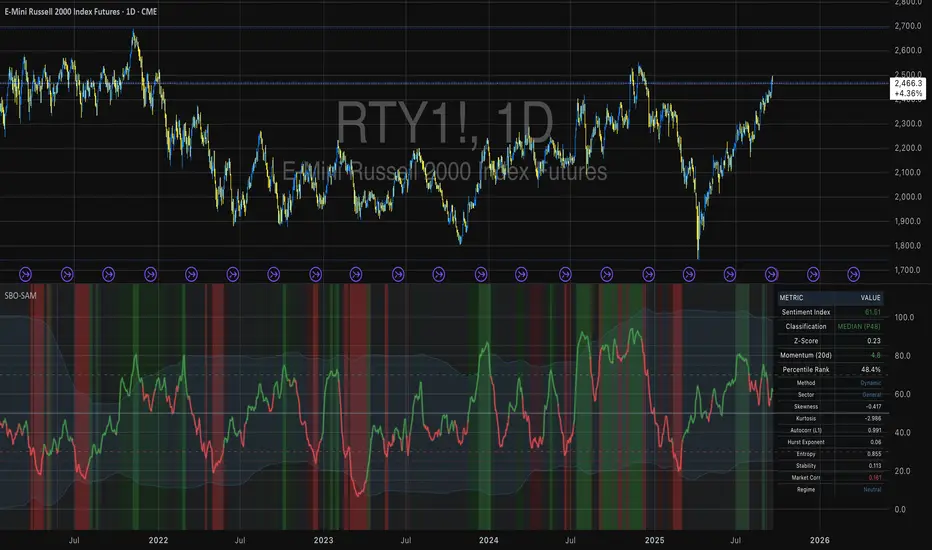The height and width of the screenshot is (550, 932).
Task: Click the Sector value General
Action: [871, 395]
